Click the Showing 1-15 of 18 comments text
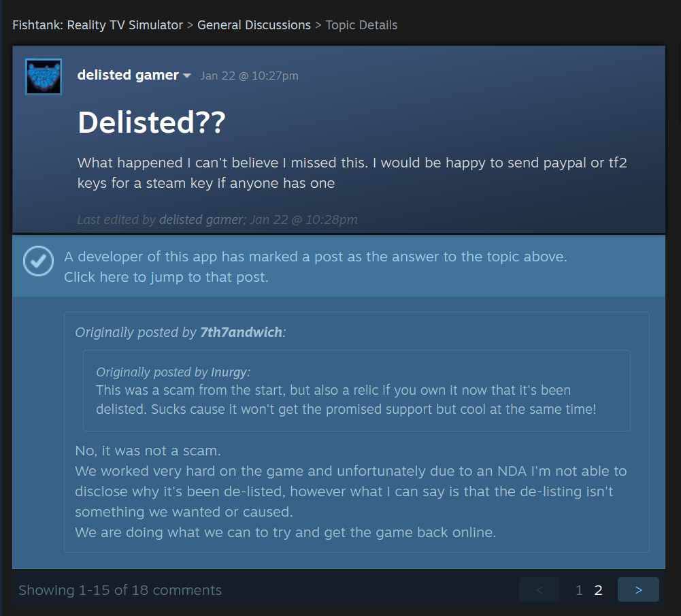 coord(120,590)
